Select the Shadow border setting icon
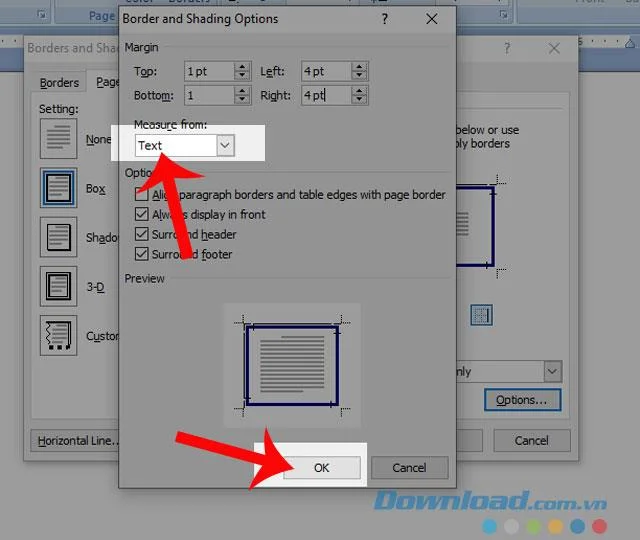 (58, 237)
